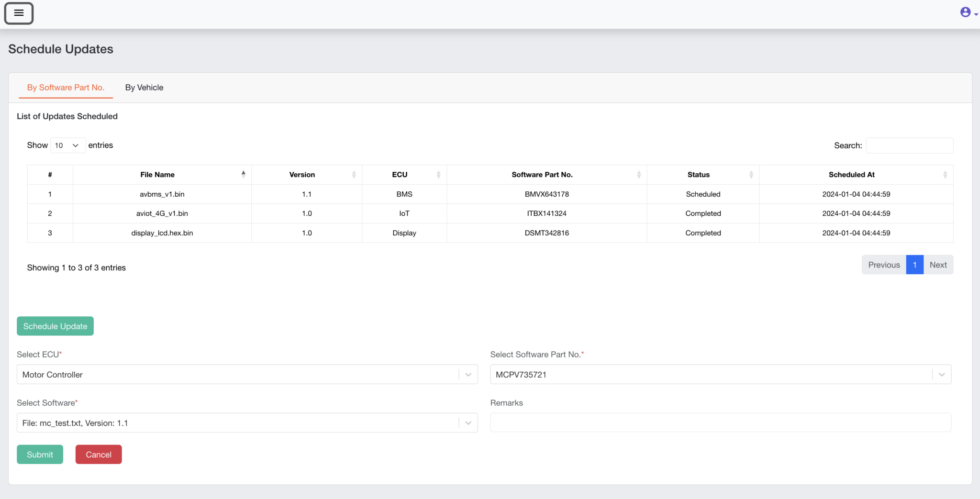Viewport: 980px width, 499px height.
Task: Sort by Scheduled At column arrows
Action: pyautogui.click(x=945, y=175)
